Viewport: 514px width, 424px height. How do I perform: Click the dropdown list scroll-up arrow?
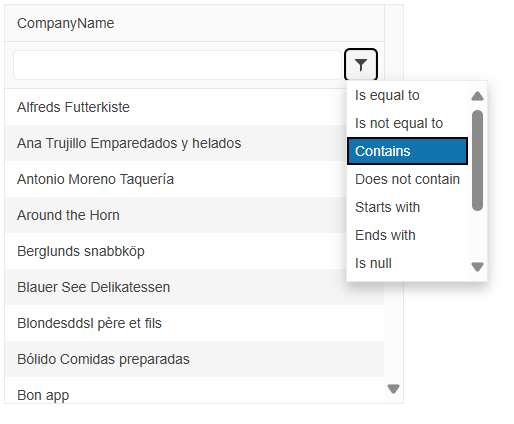[477, 96]
